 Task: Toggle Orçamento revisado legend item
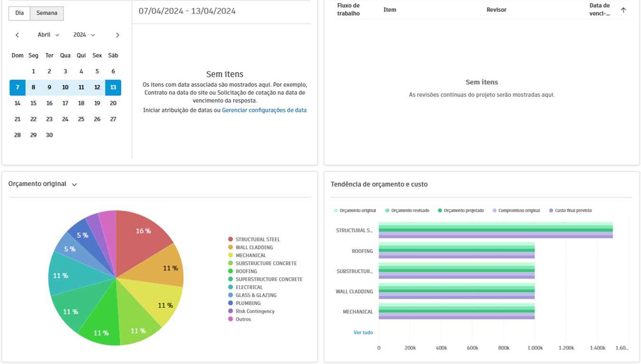[x=407, y=211]
